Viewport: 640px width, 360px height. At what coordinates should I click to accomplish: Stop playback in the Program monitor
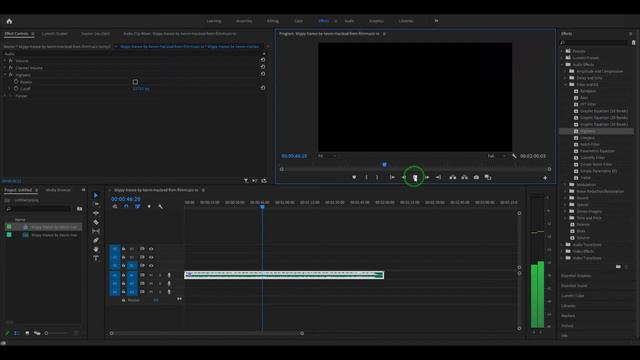click(x=415, y=177)
